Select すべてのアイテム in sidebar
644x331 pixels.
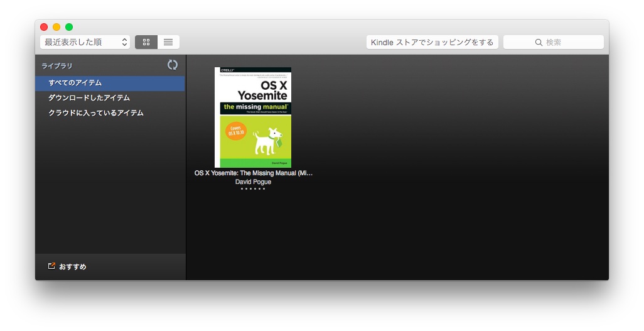110,83
